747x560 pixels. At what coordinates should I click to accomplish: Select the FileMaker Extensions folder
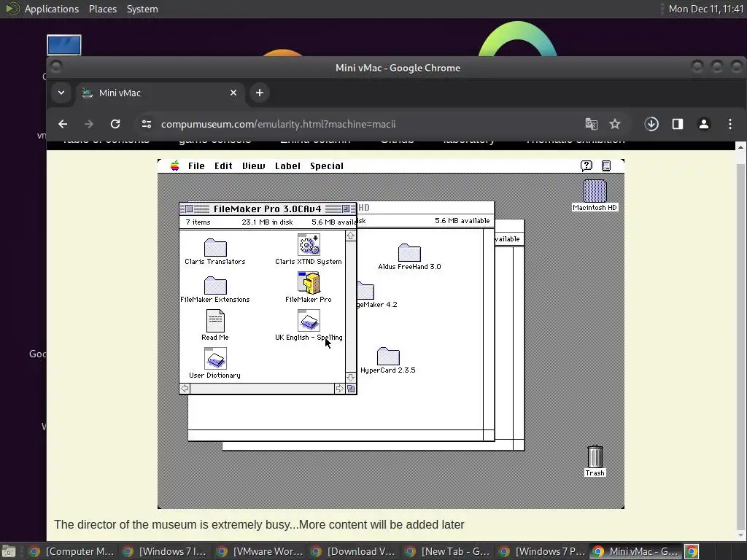pyautogui.click(x=215, y=286)
